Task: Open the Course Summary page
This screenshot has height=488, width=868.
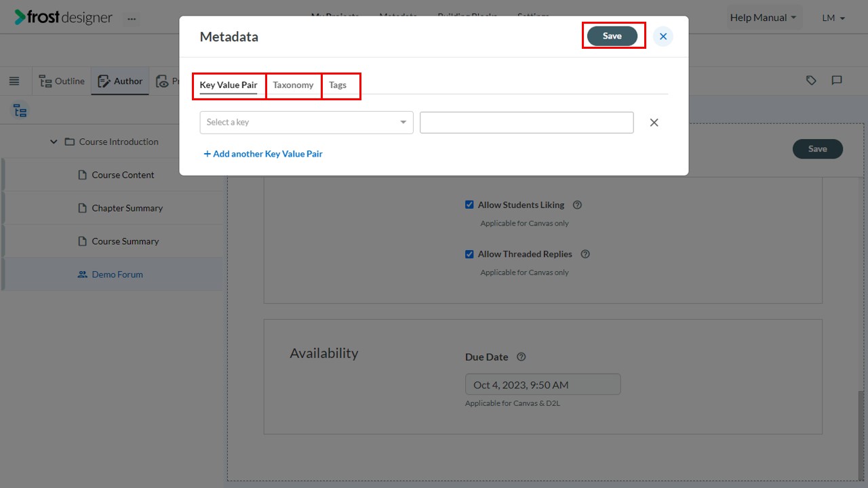Action: pos(125,241)
